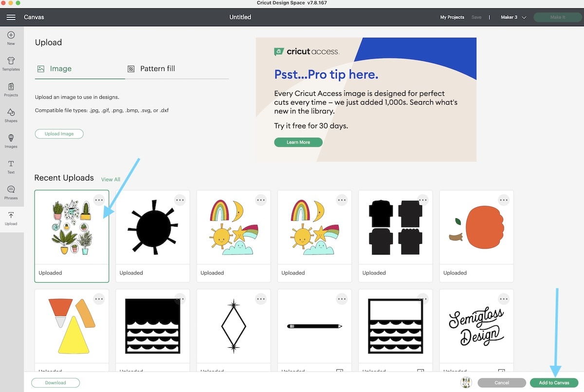The width and height of the screenshot is (584, 392).
Task: Click the Download button
Action: (x=55, y=383)
